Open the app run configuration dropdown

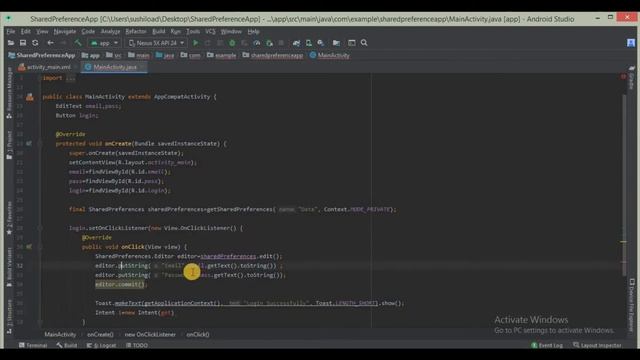point(104,43)
